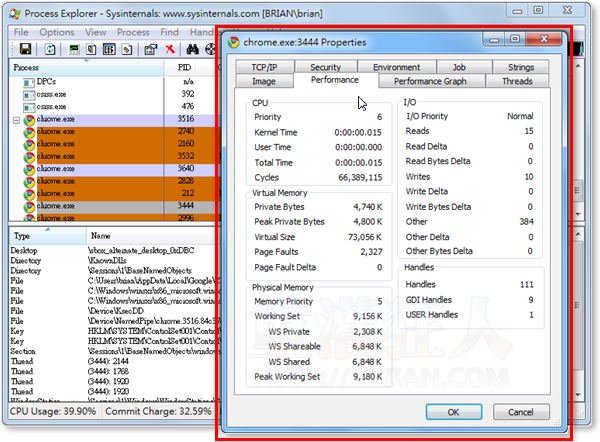Open the File menu in Process Explorer
This screenshot has width=600, height=442.
tap(21, 32)
